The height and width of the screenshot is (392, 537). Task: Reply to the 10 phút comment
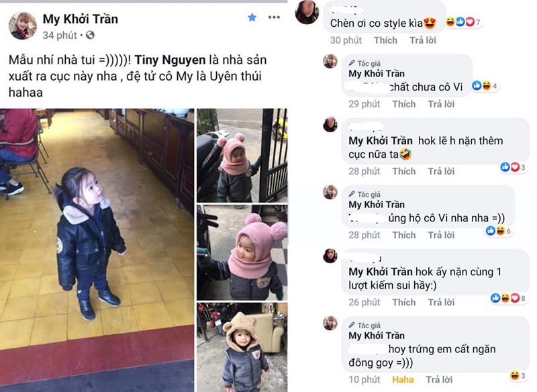tap(439, 380)
